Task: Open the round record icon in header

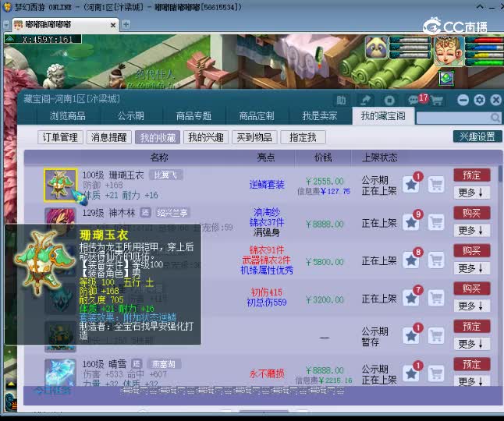Action: pyautogui.click(x=389, y=101)
